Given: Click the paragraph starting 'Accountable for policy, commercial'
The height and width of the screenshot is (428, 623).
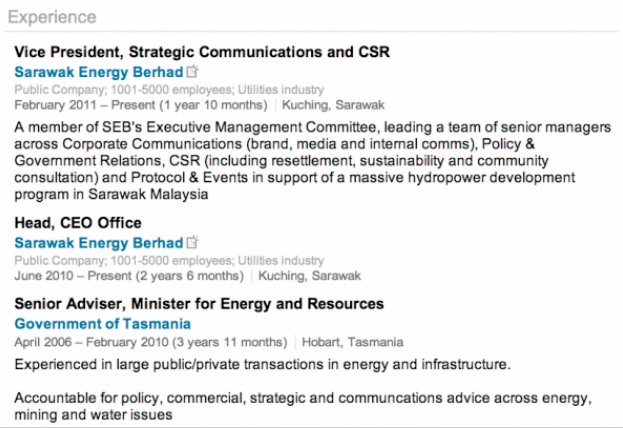Looking at the screenshot, I should [x=303, y=406].
